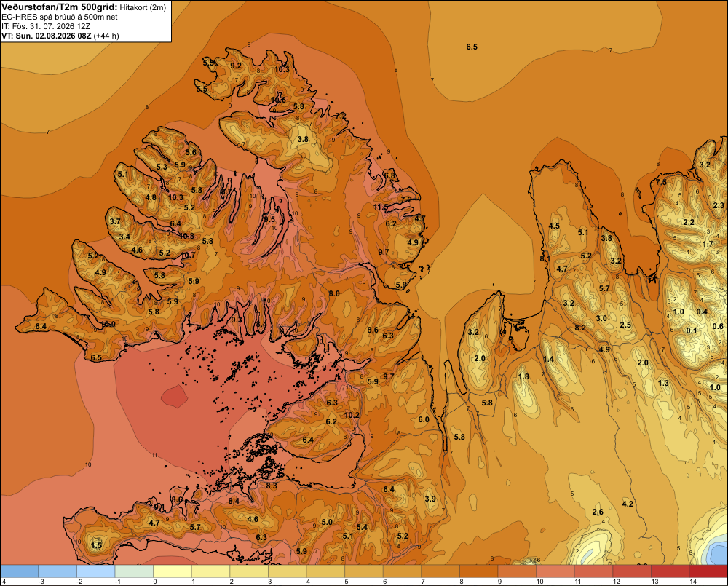Select the legend swatch between 0 and 1
The image size is (728, 586).
tap(173, 571)
